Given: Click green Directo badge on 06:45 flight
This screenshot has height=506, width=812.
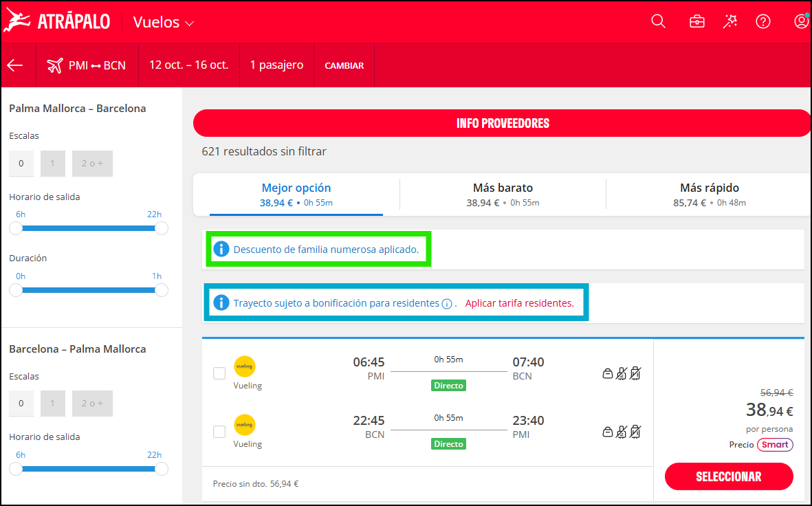Looking at the screenshot, I should tap(448, 385).
